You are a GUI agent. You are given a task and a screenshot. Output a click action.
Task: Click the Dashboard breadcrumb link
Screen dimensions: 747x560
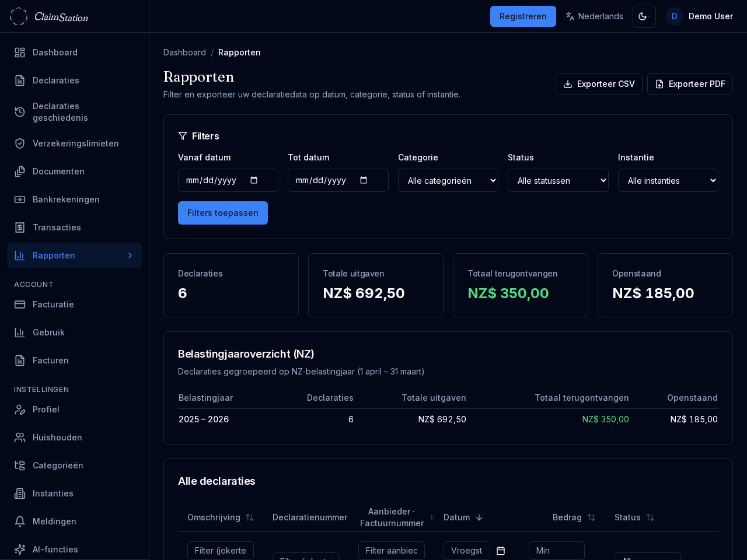click(184, 52)
